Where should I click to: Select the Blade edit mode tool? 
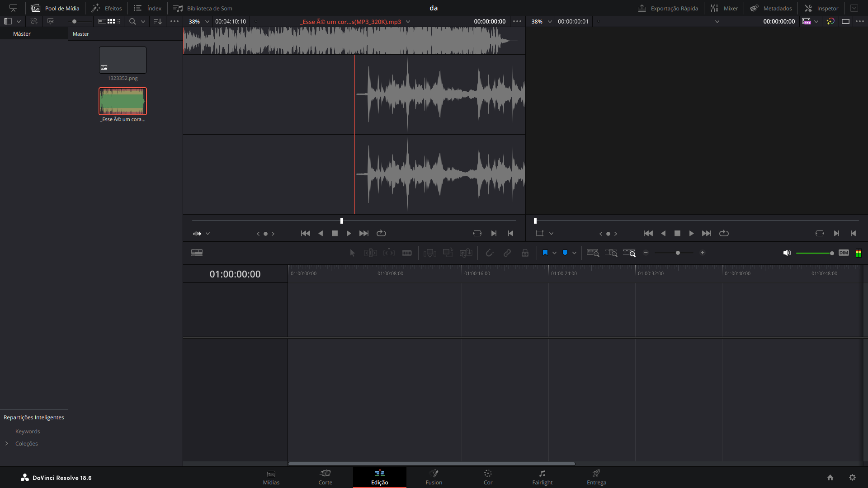click(x=406, y=253)
